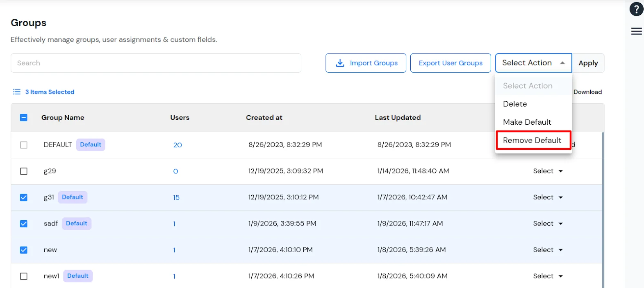Choose Make Default from the action menu
Viewport: 644px width, 288px height.
pyautogui.click(x=533, y=122)
